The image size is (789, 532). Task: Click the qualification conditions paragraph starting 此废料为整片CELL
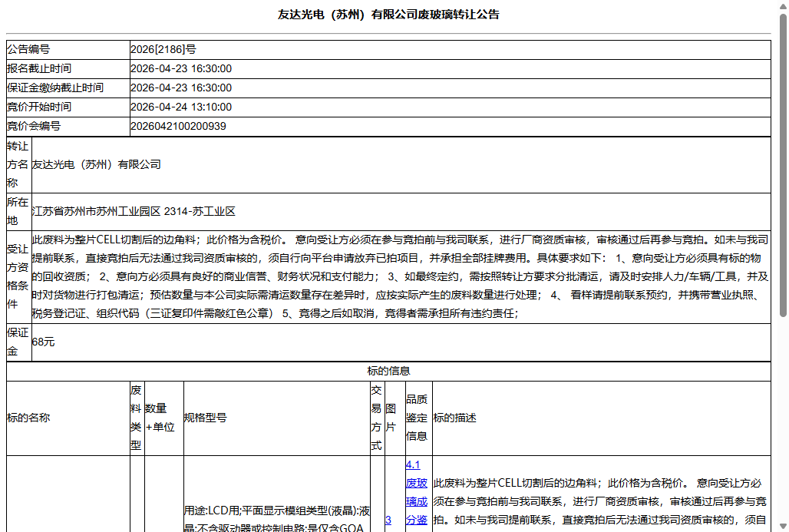click(x=401, y=277)
